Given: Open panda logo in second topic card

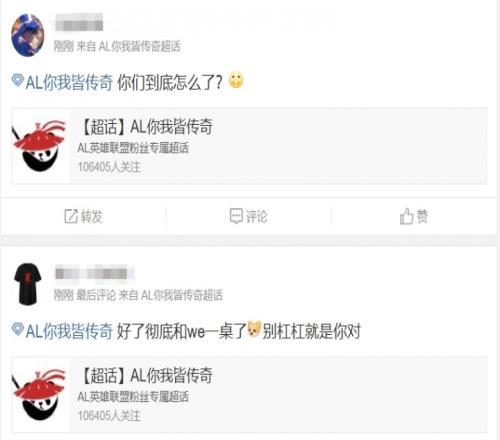Looking at the screenshot, I should pos(39,395).
